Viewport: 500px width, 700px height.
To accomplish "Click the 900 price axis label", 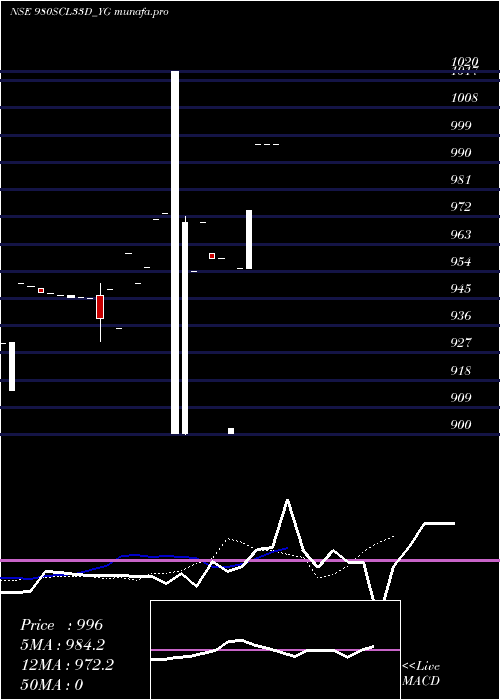I will 461,425.
